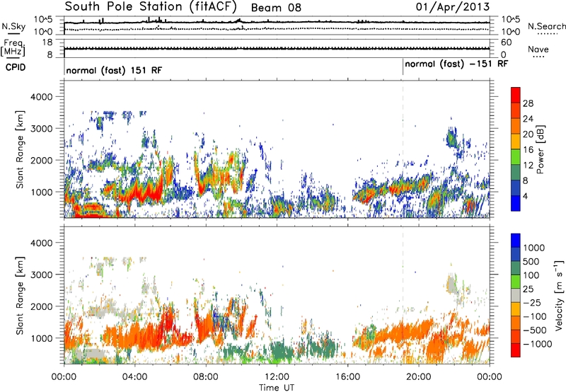Viewport: 566px width, 392px height.
Task: Click the "Slant Range [km]" label of Velocity panel
Action: (20, 295)
